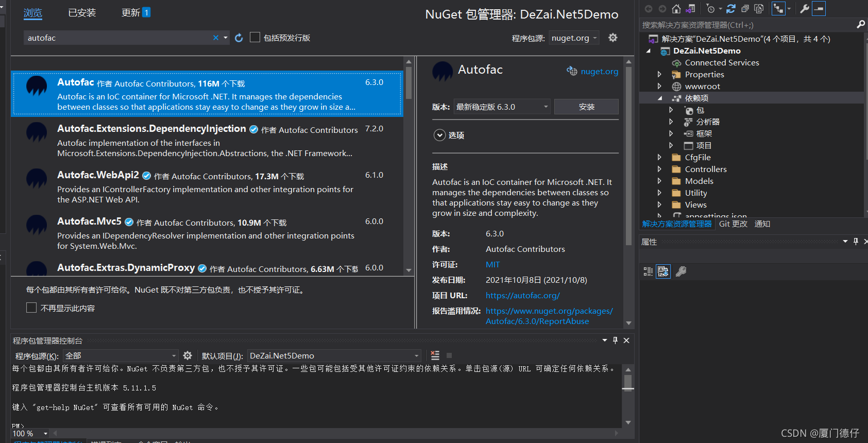Open the search history dropdown arrow
868x443 pixels.
(x=226, y=38)
